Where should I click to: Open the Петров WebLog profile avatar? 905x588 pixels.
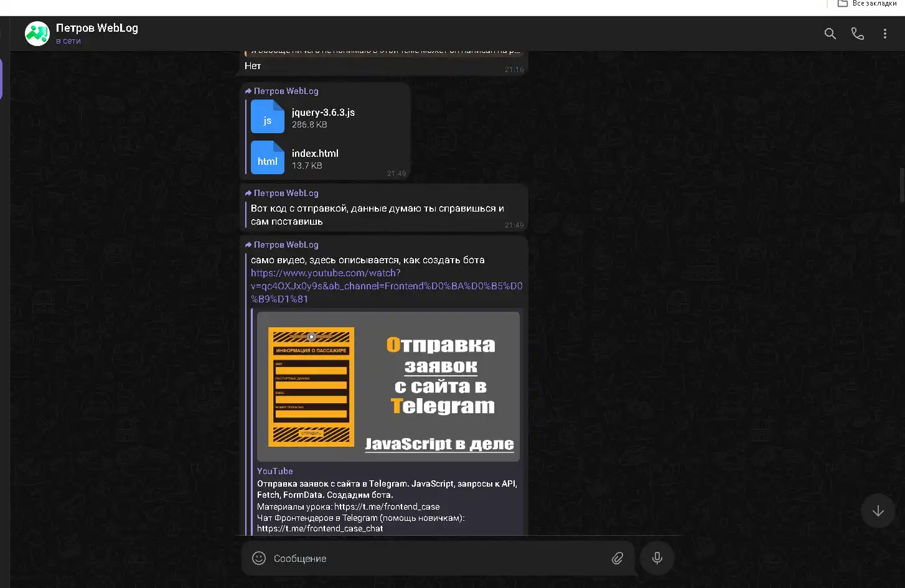[x=37, y=34]
